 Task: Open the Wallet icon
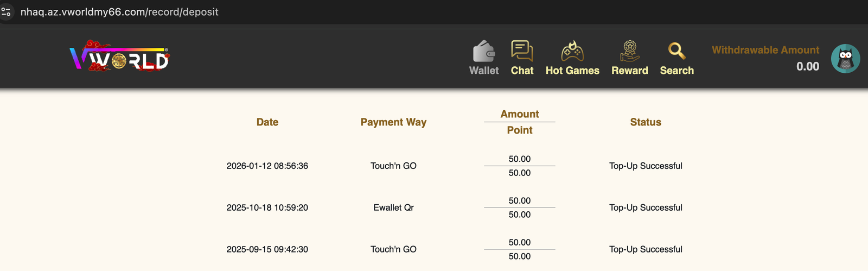tap(484, 52)
